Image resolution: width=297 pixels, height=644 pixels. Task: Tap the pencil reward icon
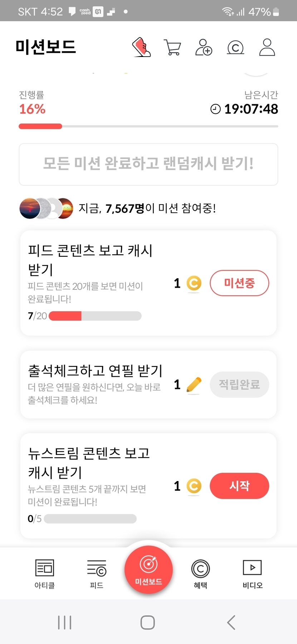coord(194,385)
